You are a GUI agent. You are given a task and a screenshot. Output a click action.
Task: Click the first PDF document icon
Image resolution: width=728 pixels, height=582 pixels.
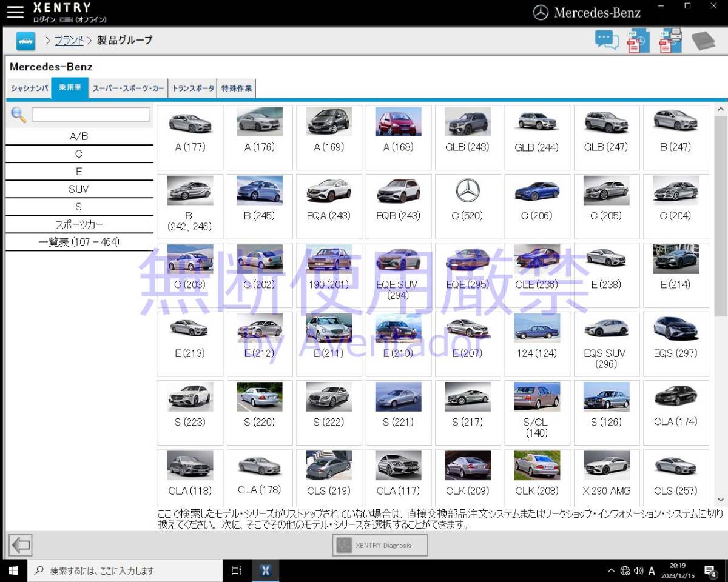638,41
